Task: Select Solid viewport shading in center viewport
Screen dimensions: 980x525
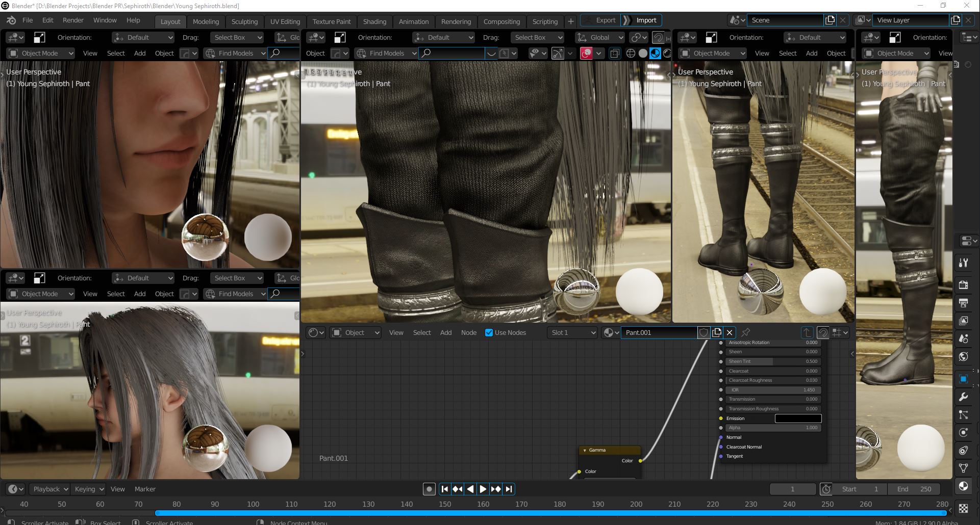Action: click(643, 53)
